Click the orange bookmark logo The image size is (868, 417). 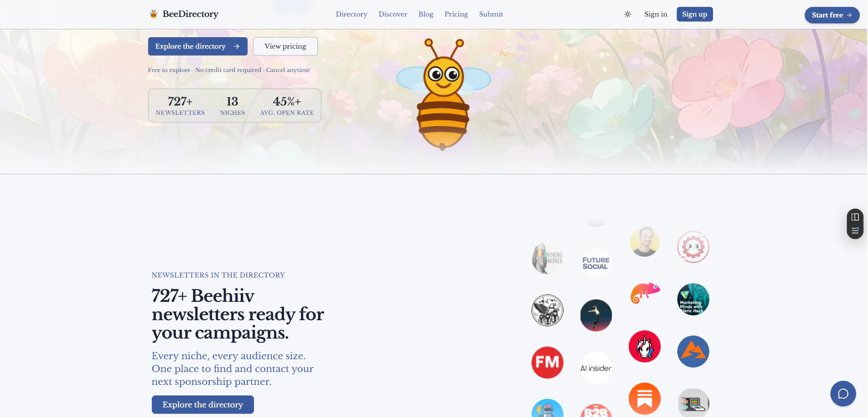coord(645,399)
